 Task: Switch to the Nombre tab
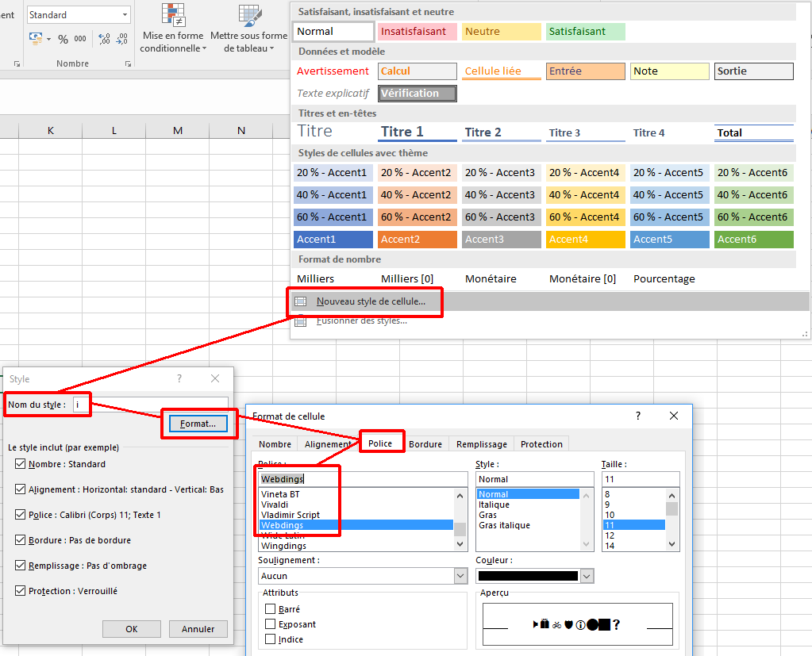pos(275,444)
